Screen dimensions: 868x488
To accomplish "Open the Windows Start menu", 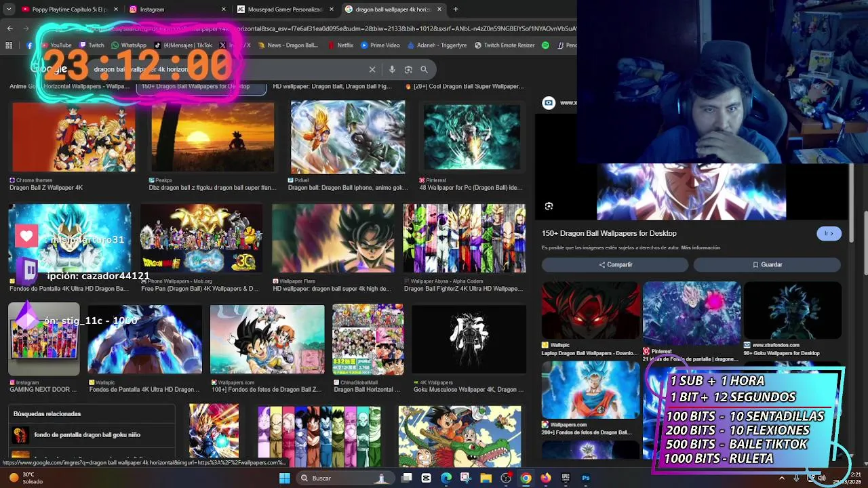I will coord(285,479).
